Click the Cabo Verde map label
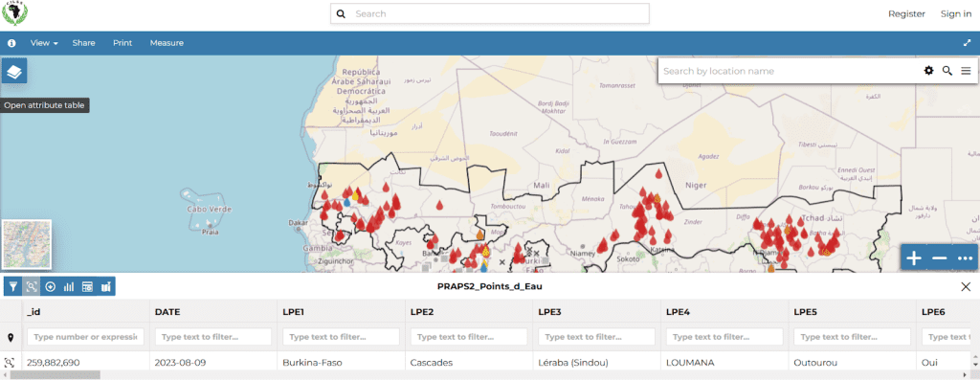 tap(210, 209)
